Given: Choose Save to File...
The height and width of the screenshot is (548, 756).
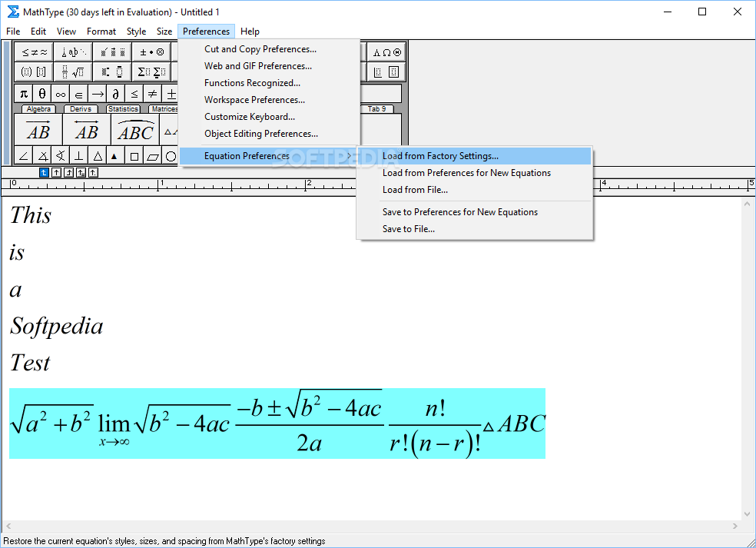Looking at the screenshot, I should (475, 229).
